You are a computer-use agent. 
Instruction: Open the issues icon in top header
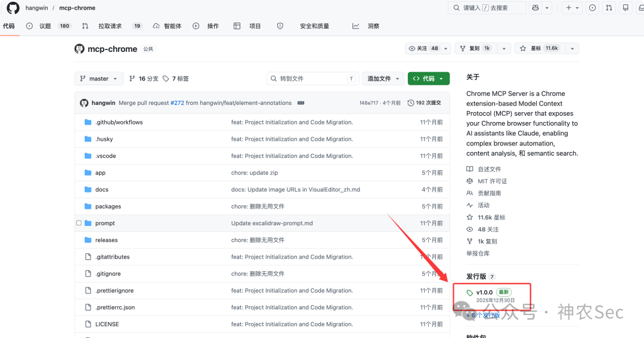coord(592,8)
